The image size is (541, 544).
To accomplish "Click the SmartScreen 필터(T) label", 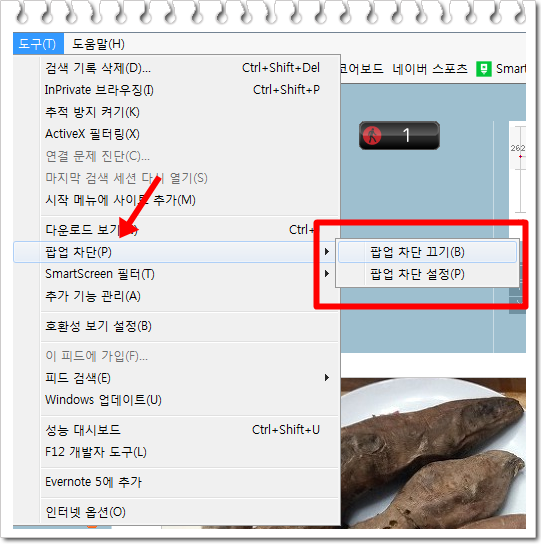I will [x=100, y=274].
